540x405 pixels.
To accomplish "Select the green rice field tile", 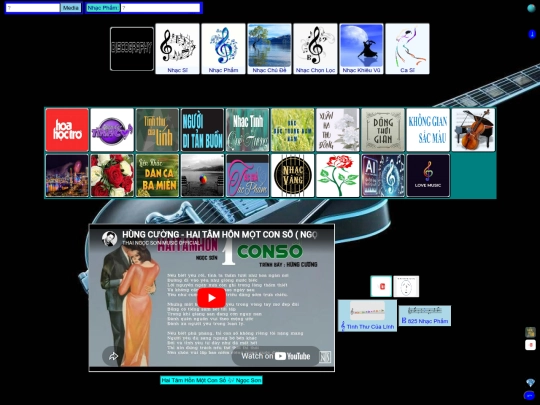I will tap(293, 130).
